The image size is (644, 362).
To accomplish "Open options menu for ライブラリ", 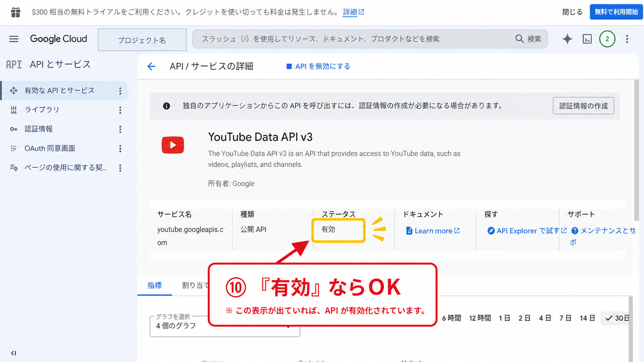I will coord(120,110).
